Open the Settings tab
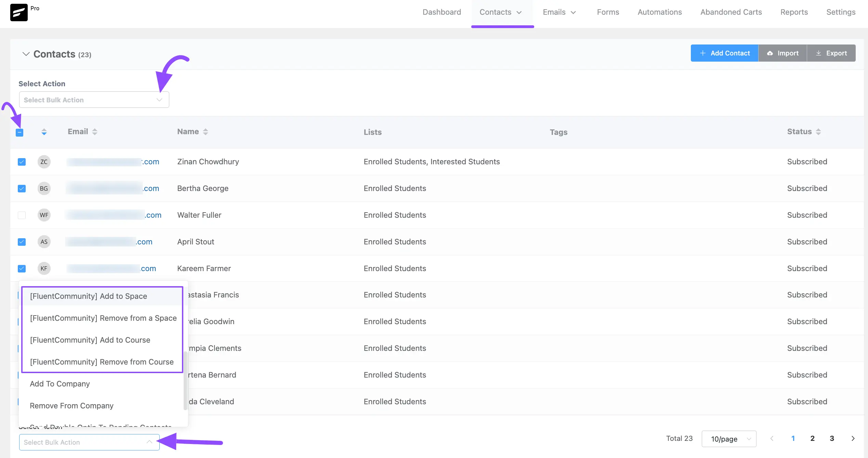 pyautogui.click(x=841, y=12)
